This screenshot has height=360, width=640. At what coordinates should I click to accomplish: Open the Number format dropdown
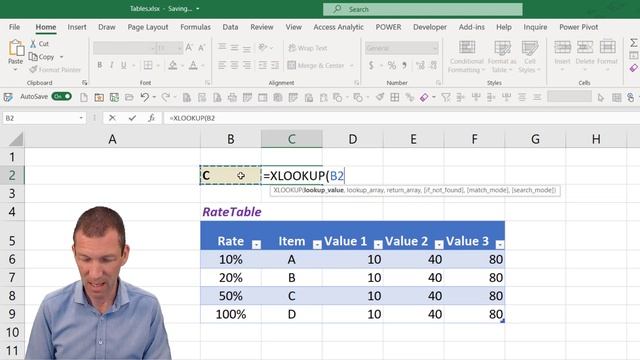tap(435, 48)
